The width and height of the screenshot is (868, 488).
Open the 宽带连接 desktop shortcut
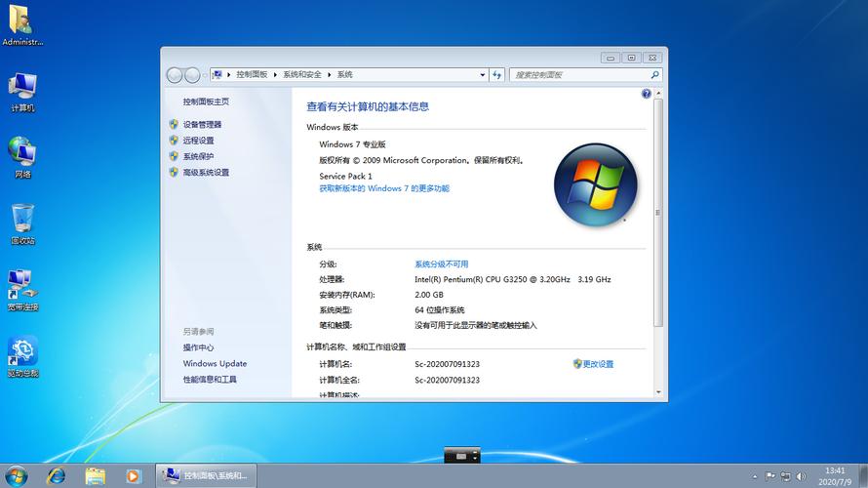click(x=22, y=290)
